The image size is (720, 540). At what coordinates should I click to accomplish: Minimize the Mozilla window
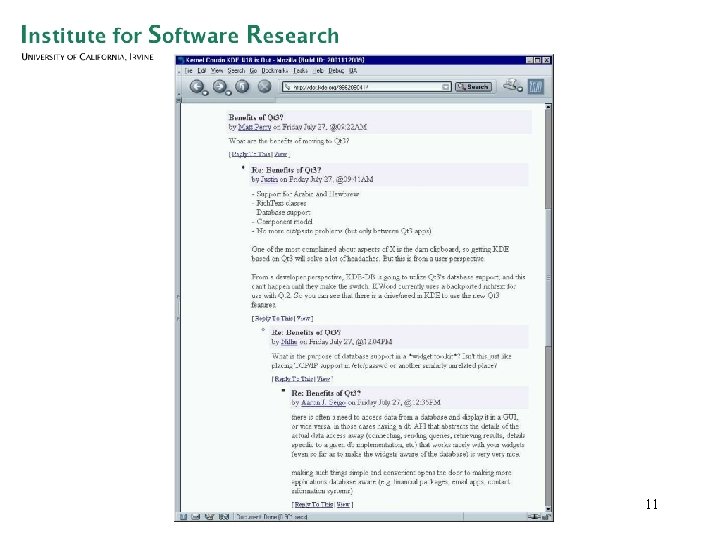(x=529, y=60)
